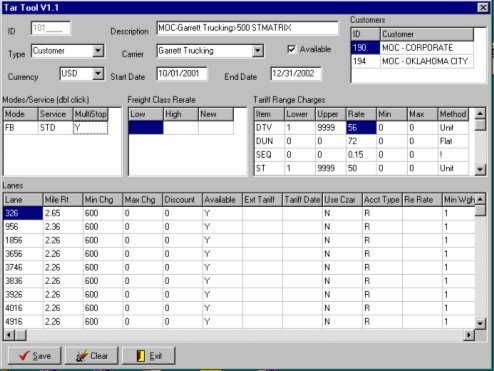Open the Currency dropdown showing USD

tap(98, 74)
